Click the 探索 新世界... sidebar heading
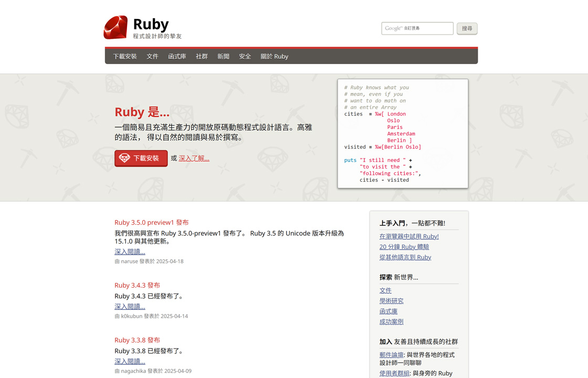Screen dimensions: 588x378 coord(398,277)
